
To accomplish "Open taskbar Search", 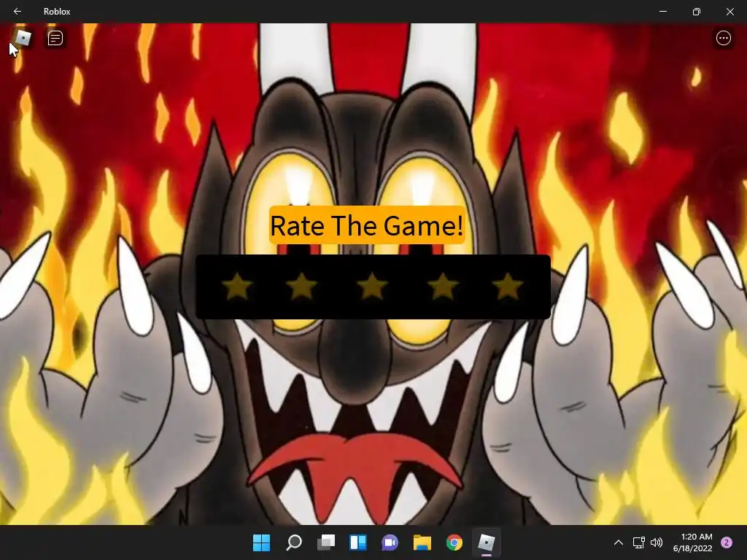I will click(x=294, y=542).
